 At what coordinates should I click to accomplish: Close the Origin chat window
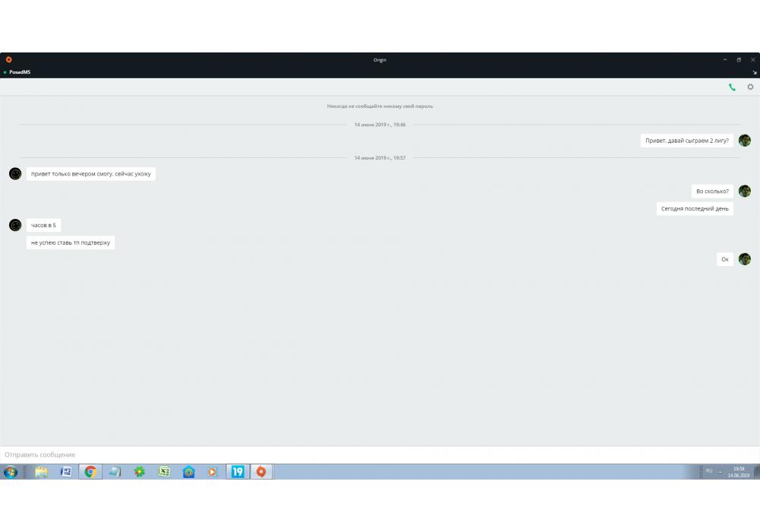(x=752, y=59)
